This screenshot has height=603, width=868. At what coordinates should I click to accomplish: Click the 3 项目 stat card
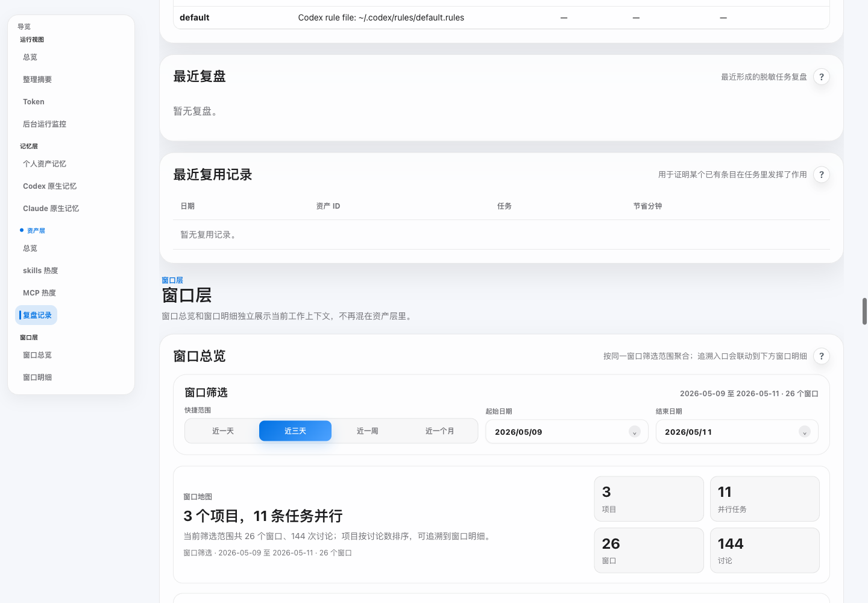[x=649, y=499]
